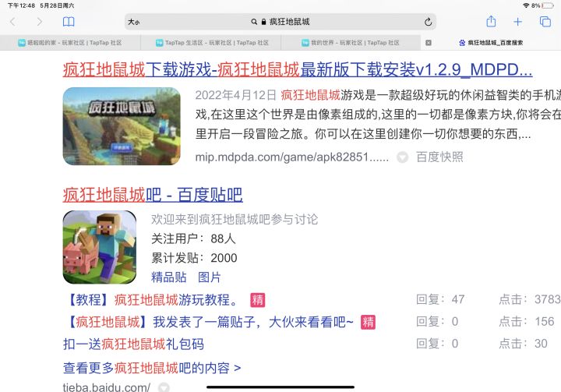Select the 疯狂地鼠城_百度搜索 tab
Viewport: 561px width, 392px height.
pos(491,43)
